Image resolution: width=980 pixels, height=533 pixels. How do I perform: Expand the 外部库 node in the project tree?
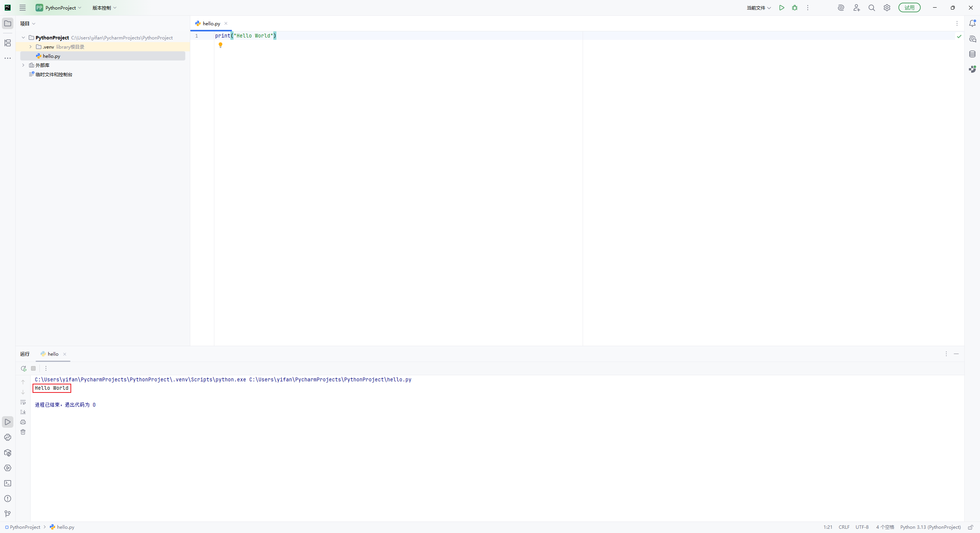pos(23,65)
